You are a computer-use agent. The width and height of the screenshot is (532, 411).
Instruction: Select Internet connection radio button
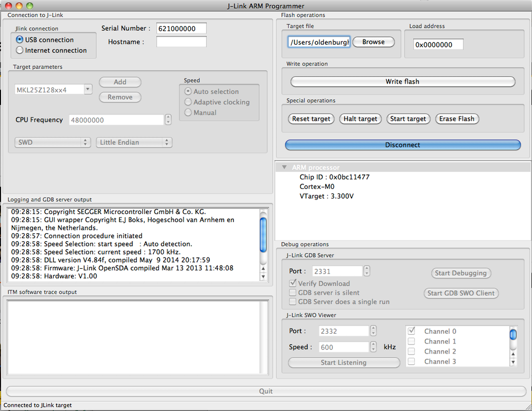click(x=20, y=50)
